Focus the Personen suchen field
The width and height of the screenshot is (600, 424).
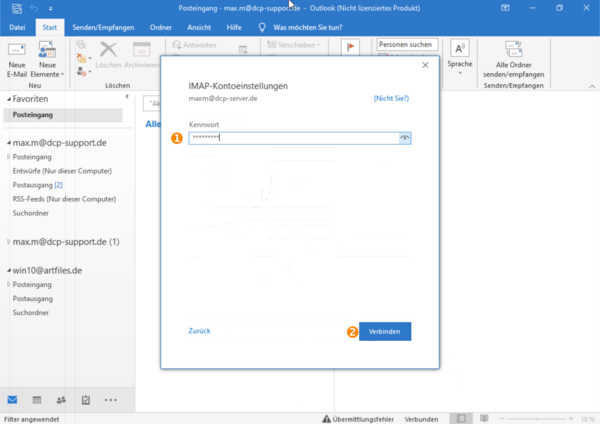coord(407,44)
